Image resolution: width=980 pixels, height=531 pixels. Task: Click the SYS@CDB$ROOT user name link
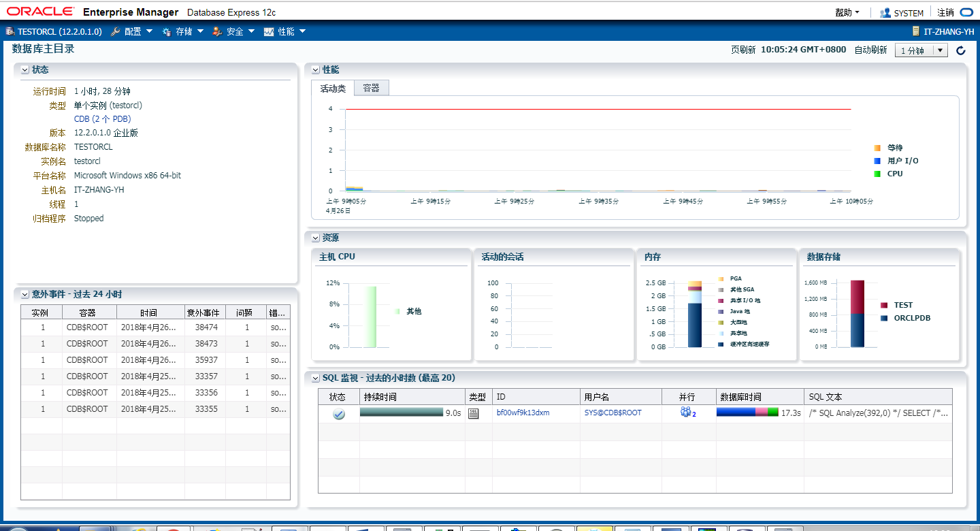click(x=612, y=413)
